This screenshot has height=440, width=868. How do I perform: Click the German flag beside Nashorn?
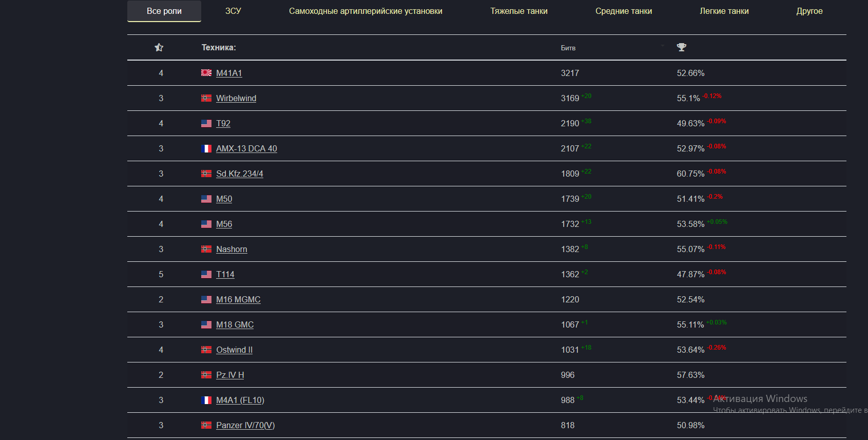(206, 249)
